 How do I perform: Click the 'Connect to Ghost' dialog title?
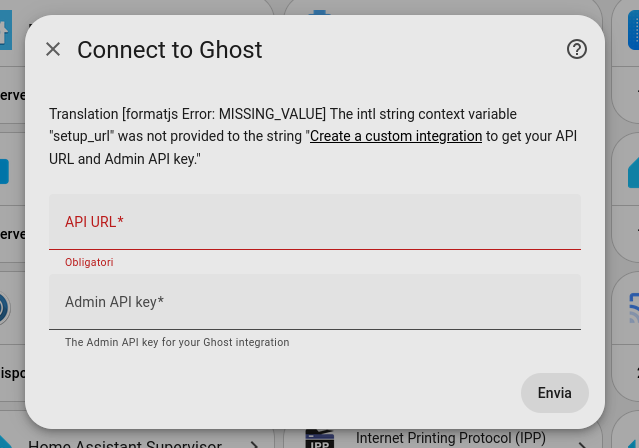coord(169,49)
